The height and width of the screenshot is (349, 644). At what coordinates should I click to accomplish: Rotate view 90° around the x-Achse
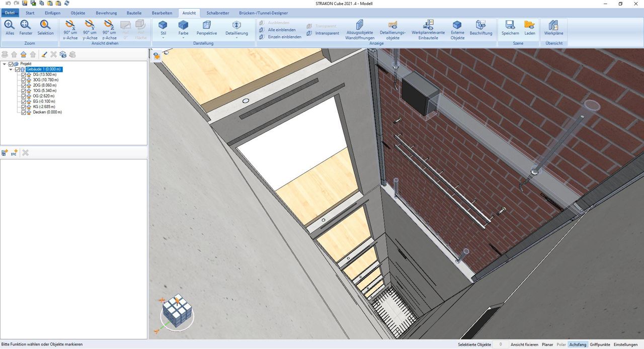click(70, 25)
